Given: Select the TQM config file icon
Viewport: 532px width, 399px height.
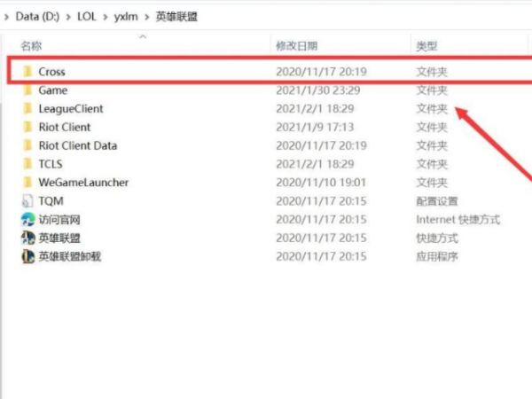Looking at the screenshot, I should point(27,201).
